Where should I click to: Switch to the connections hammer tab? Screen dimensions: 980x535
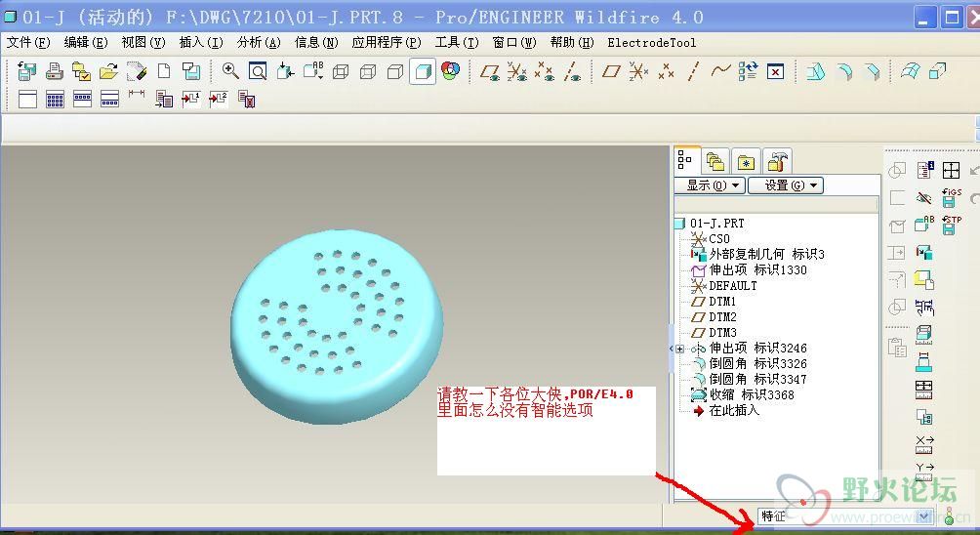[777, 162]
